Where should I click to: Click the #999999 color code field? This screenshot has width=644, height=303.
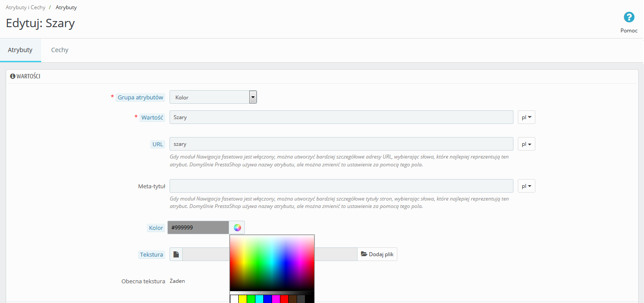click(x=198, y=228)
